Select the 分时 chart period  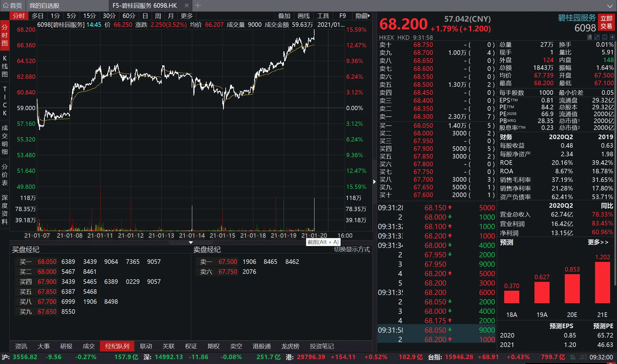pyautogui.click(x=19, y=16)
